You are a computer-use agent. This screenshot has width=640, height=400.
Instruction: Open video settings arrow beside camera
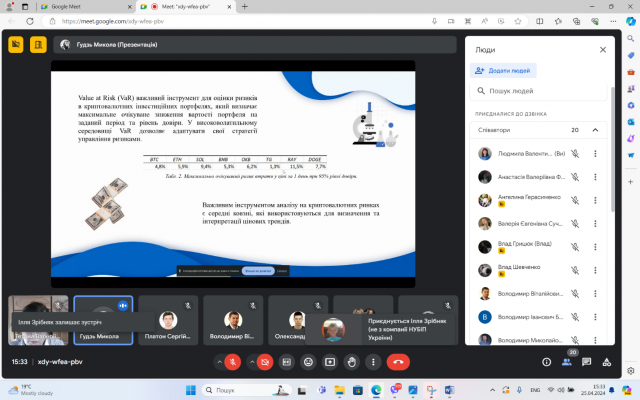pyautogui.click(x=252, y=362)
